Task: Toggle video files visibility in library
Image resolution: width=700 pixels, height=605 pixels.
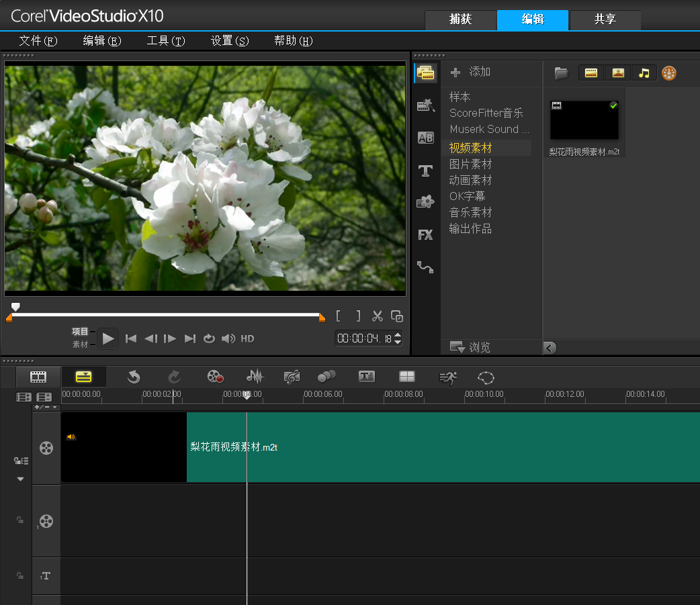Action: 591,73
